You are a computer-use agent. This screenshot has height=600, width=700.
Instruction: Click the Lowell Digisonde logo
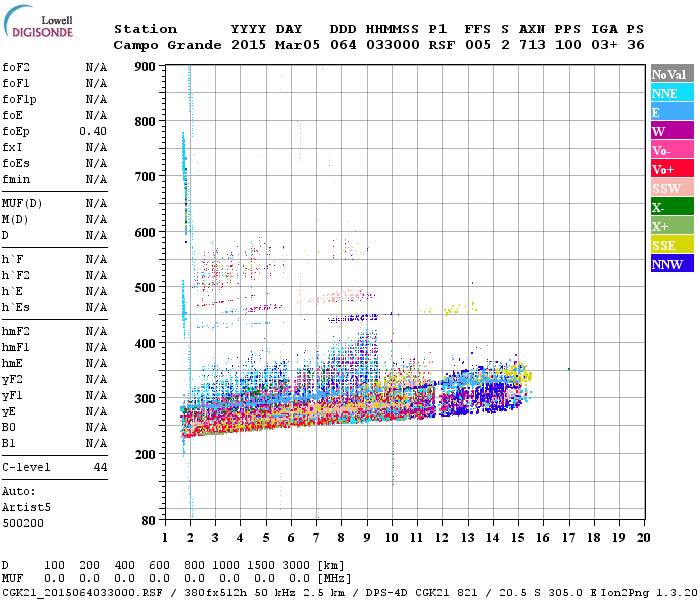(38, 22)
